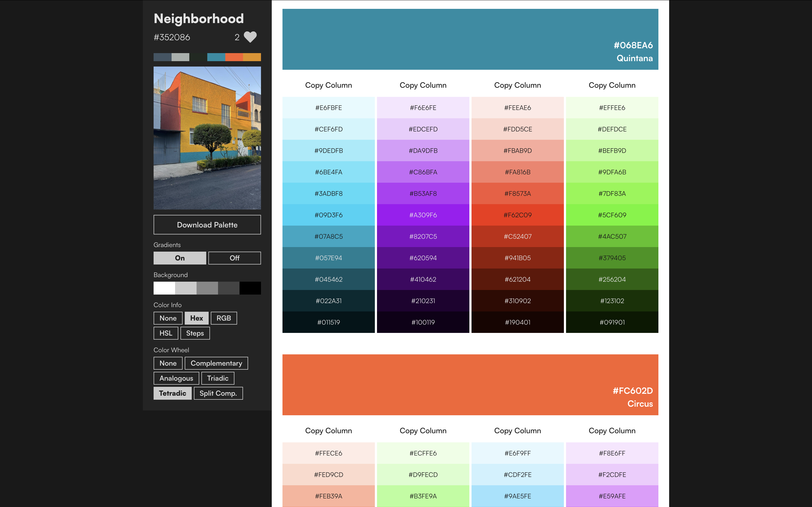
Task: Click the #A309F6 purple color cell
Action: coord(423,215)
